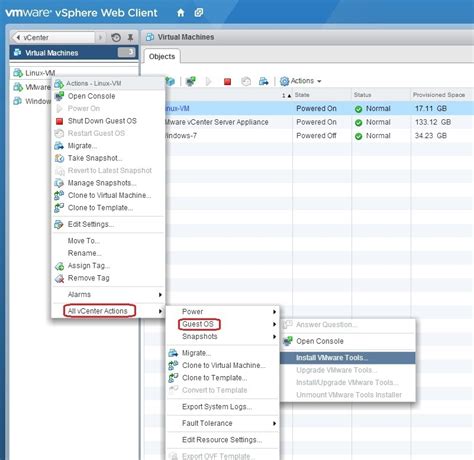
Task: Switch to the Objects tab
Action: pyautogui.click(x=162, y=56)
